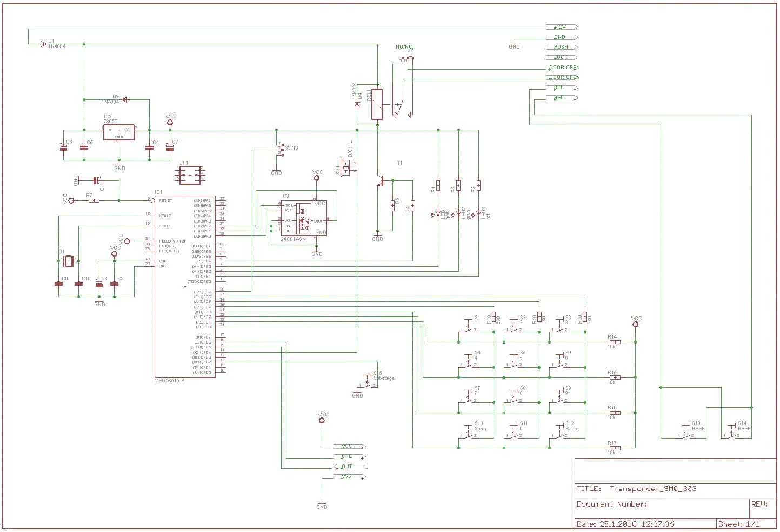Click the JP1 pin header
The height and width of the screenshot is (532, 780).
(x=190, y=175)
